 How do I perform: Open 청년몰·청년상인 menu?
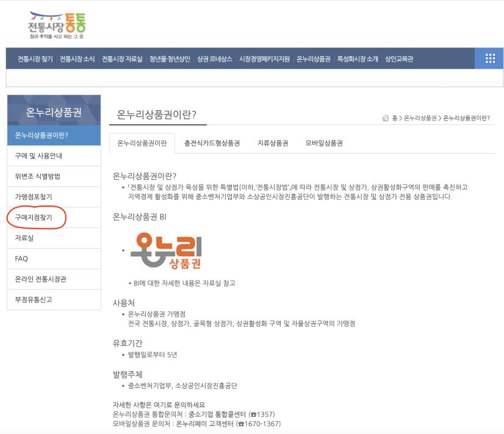pyautogui.click(x=170, y=59)
